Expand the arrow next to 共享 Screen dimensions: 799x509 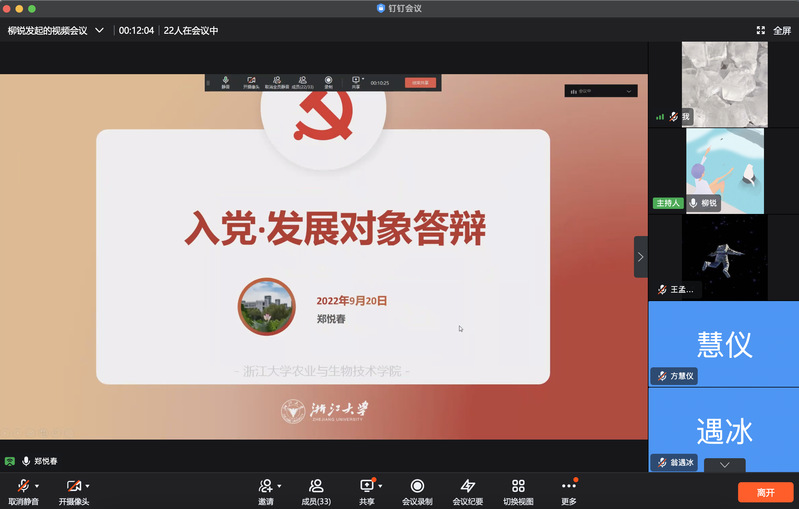[x=381, y=486]
